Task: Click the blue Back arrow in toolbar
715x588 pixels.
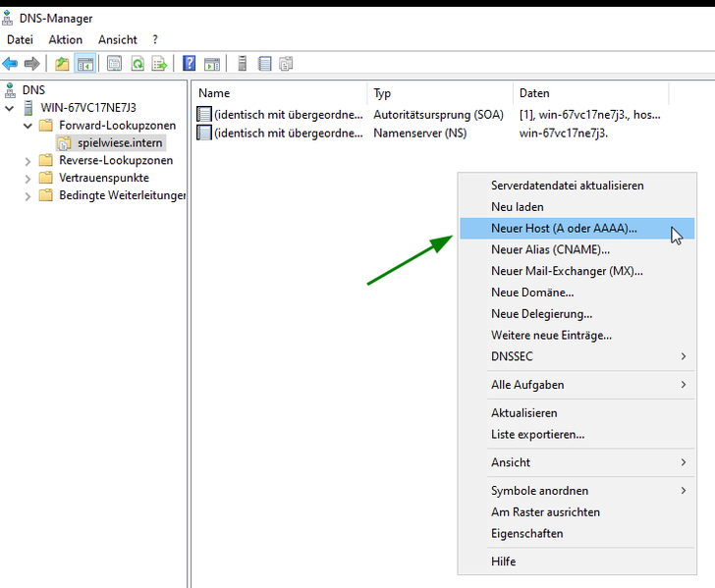Action: 10,64
